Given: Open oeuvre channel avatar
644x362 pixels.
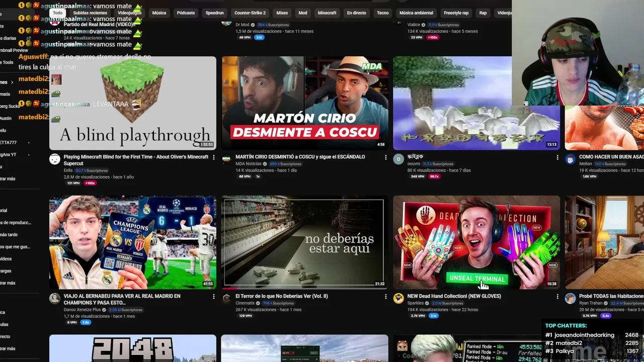Looking at the screenshot, I should tap(398, 159).
